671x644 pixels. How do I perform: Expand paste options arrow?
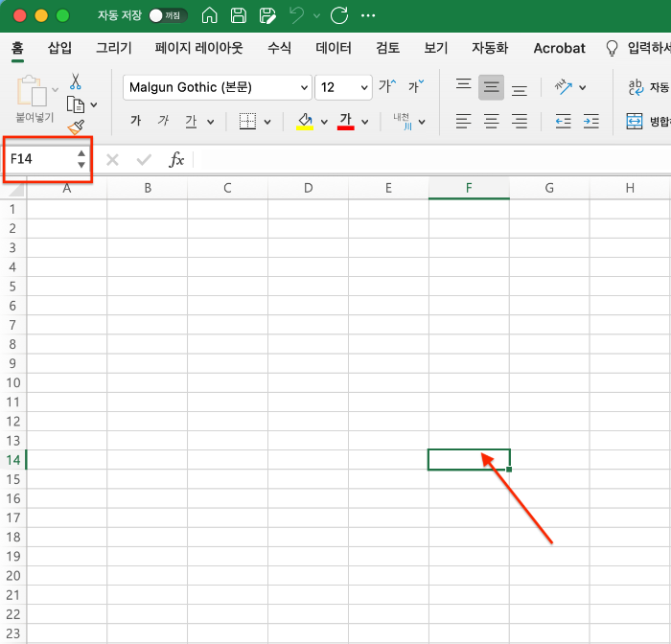(x=55, y=89)
